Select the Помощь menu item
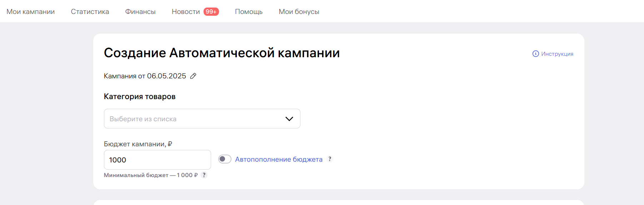644x205 pixels. click(249, 12)
